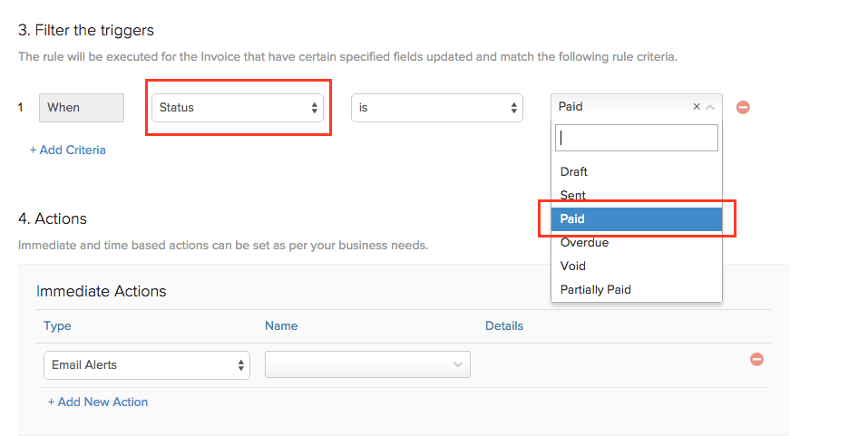Open the 'is' comparator dropdown
The height and width of the screenshot is (436, 868).
437,108
